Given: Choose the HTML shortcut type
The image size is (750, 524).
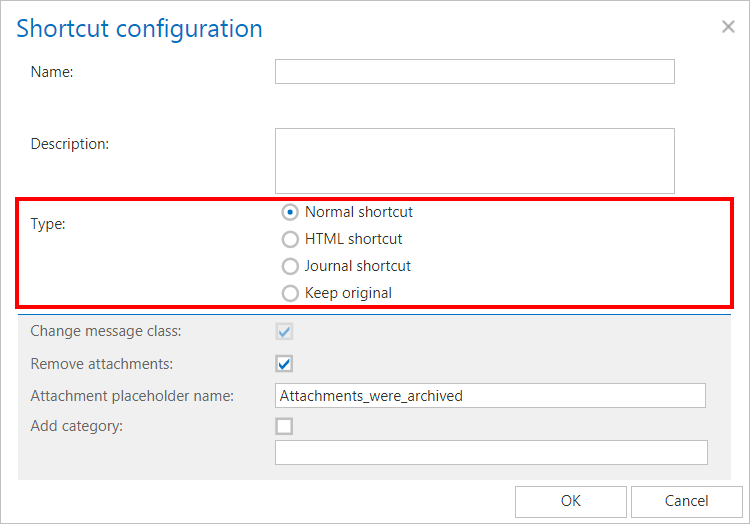Looking at the screenshot, I should click(290, 239).
